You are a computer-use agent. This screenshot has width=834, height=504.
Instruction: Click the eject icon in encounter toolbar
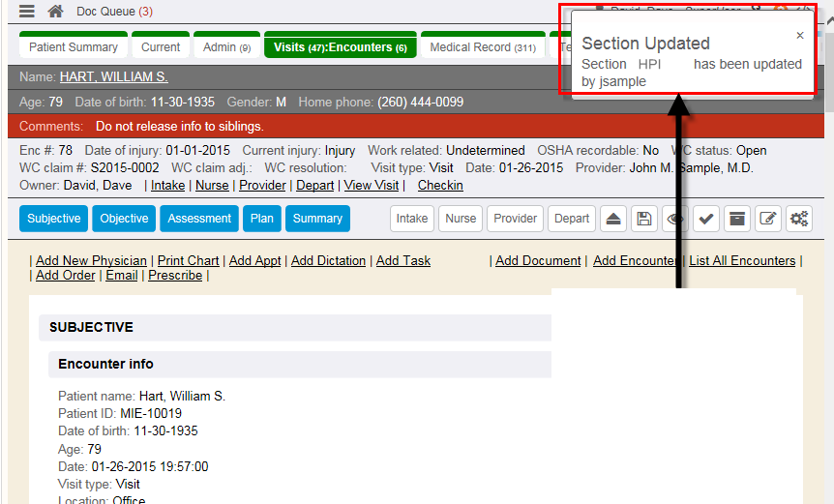pos(613,219)
